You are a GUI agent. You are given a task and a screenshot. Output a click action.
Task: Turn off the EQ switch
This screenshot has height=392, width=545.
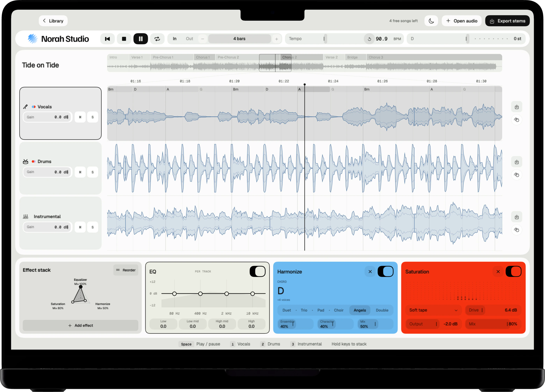(x=257, y=271)
